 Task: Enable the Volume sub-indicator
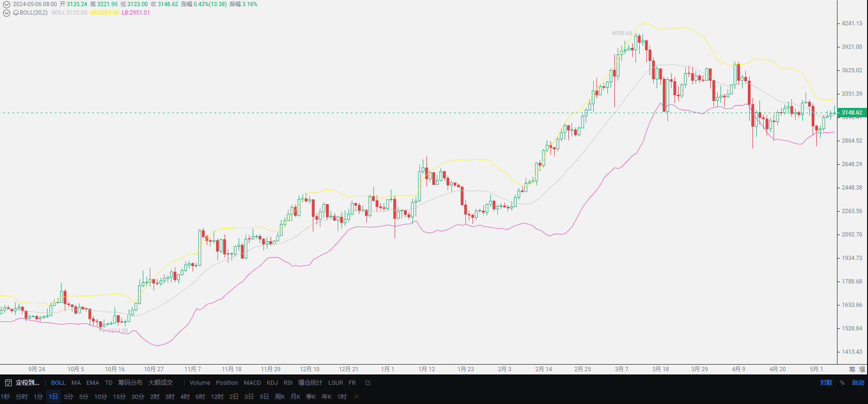200,383
